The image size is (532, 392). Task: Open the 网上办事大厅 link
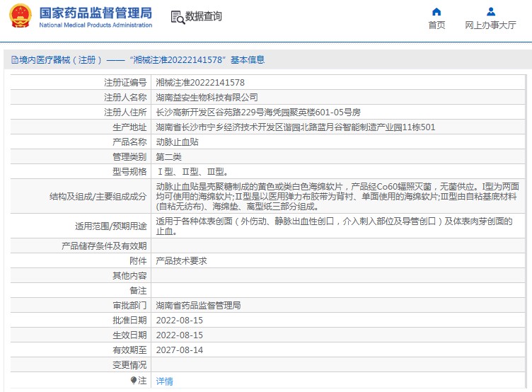pos(490,25)
